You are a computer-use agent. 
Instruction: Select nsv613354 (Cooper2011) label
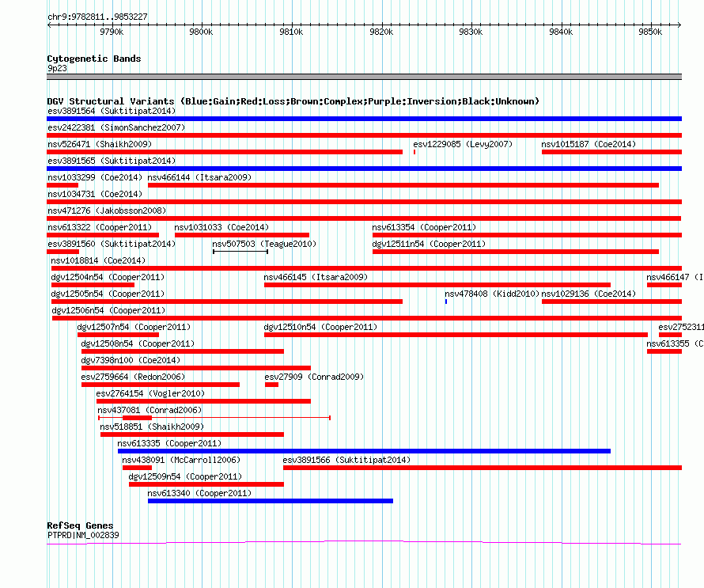coord(424,227)
